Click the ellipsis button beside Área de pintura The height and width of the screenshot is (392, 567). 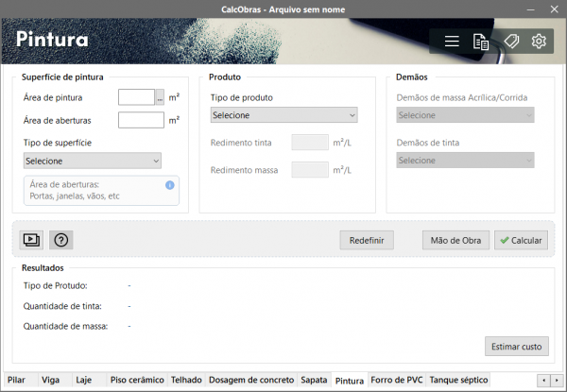coord(160,96)
